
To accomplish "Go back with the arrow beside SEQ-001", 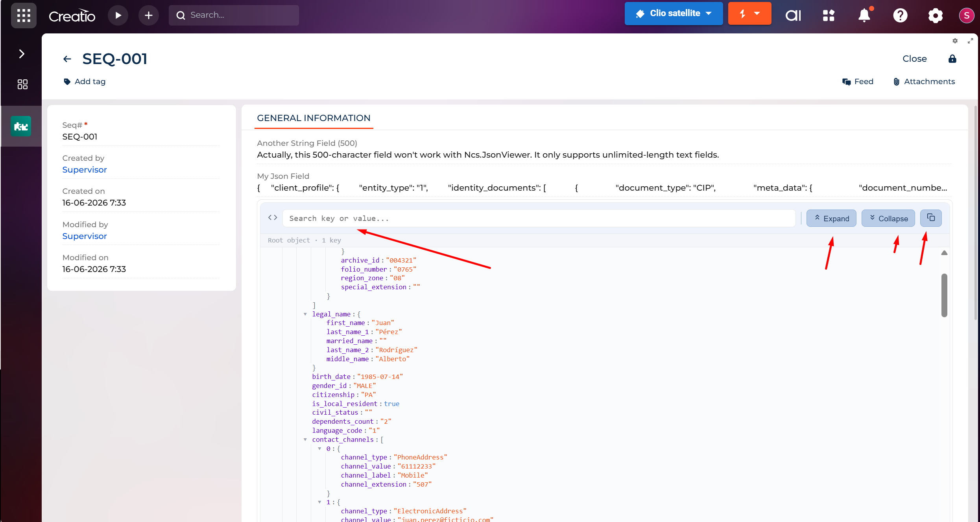I will click(x=67, y=59).
